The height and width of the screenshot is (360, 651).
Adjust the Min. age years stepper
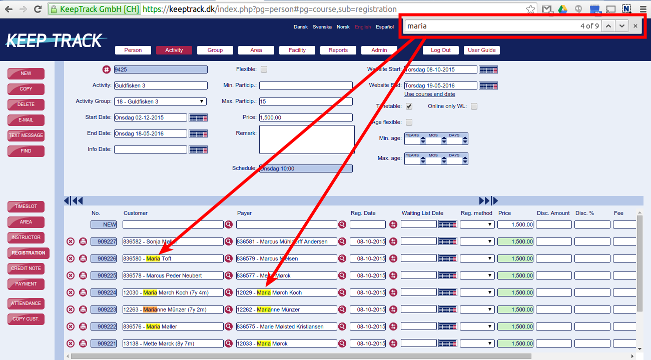[423, 140]
